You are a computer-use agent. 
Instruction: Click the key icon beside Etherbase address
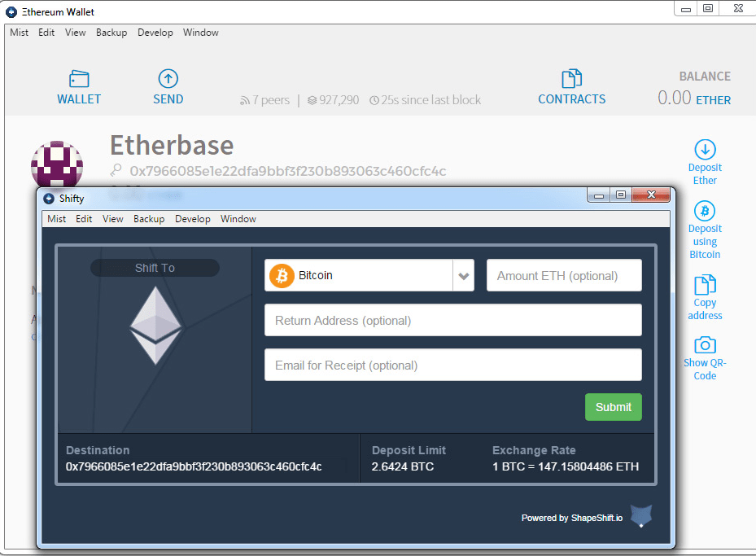(x=116, y=170)
